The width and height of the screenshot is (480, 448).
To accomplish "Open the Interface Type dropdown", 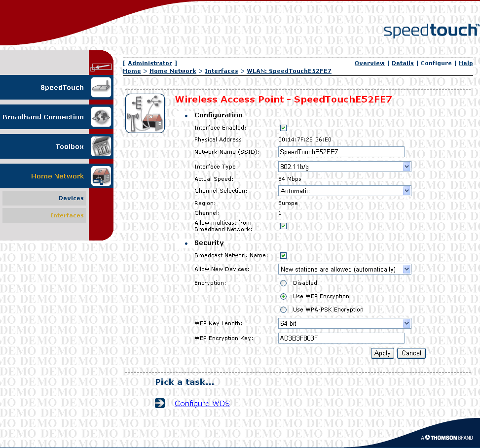I will [x=344, y=167].
